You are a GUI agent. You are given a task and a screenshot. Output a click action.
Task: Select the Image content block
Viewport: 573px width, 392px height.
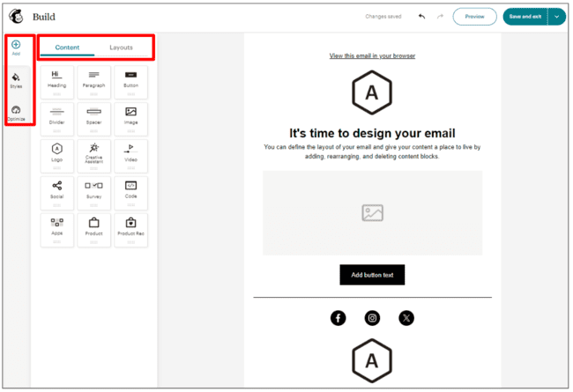(x=130, y=118)
